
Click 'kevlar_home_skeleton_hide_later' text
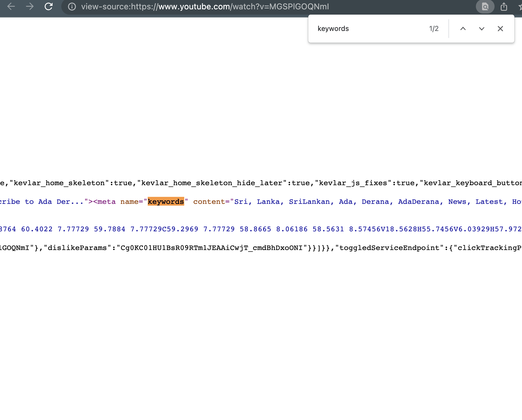click(212, 183)
